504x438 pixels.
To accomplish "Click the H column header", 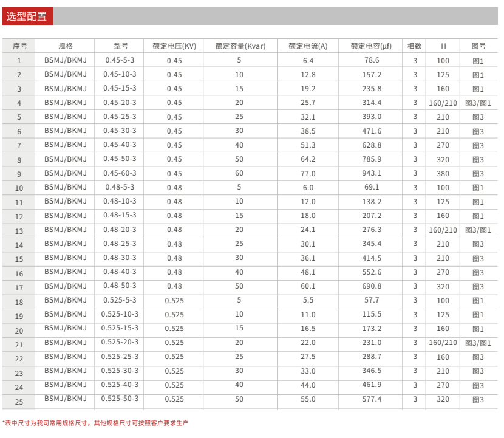I will [x=443, y=46].
